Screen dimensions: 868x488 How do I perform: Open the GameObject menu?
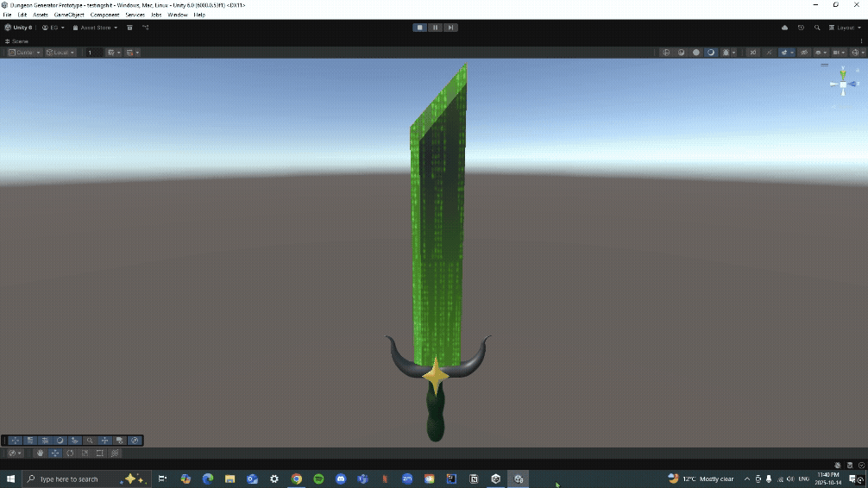pyautogui.click(x=69, y=15)
